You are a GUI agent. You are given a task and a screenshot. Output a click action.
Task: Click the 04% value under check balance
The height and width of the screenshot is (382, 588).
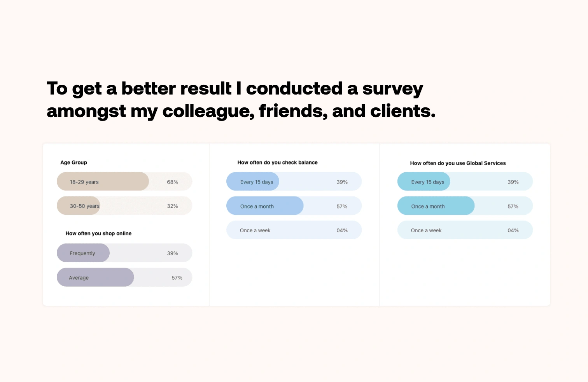tap(342, 230)
